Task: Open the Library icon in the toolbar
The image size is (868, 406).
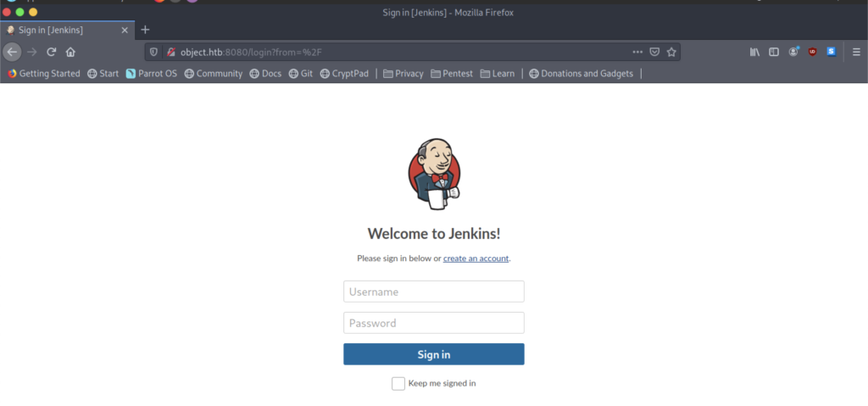Action: point(754,52)
